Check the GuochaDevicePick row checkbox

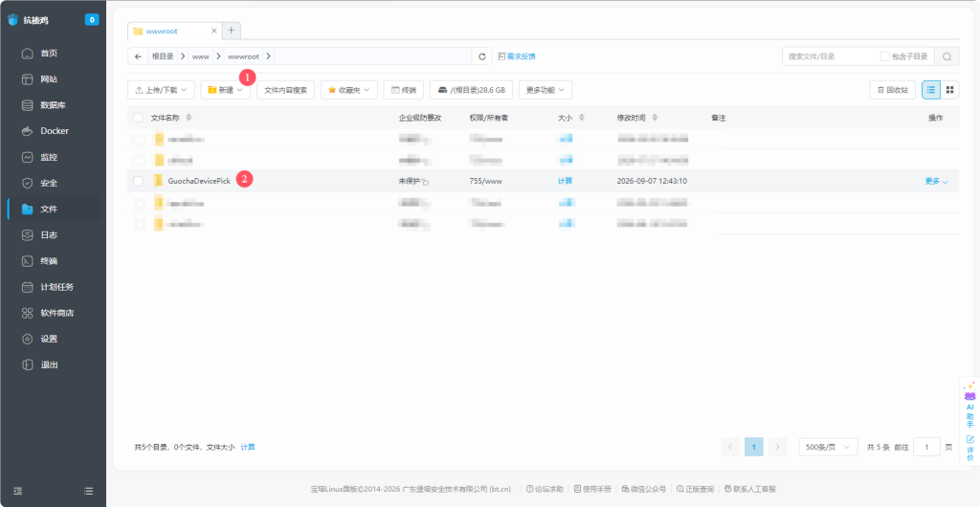pos(138,181)
